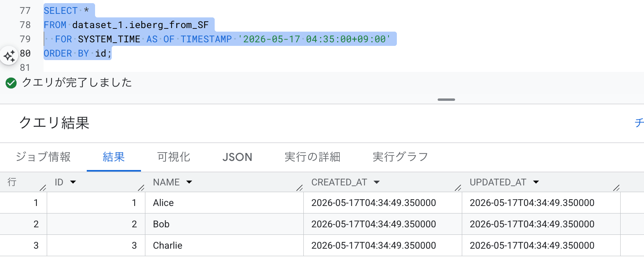Open the UPDATED_AT column dropdown arrow
Viewport: 644px width, 272px height.
coord(536,182)
